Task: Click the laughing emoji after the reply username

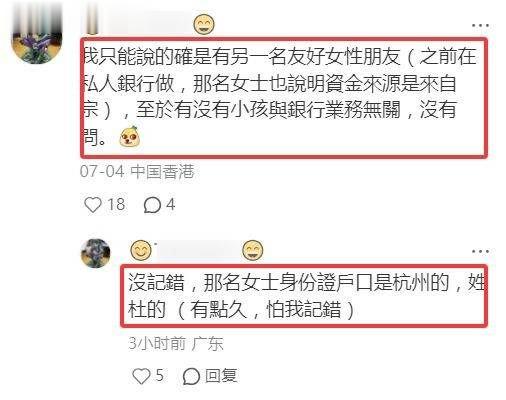Action: (x=252, y=250)
